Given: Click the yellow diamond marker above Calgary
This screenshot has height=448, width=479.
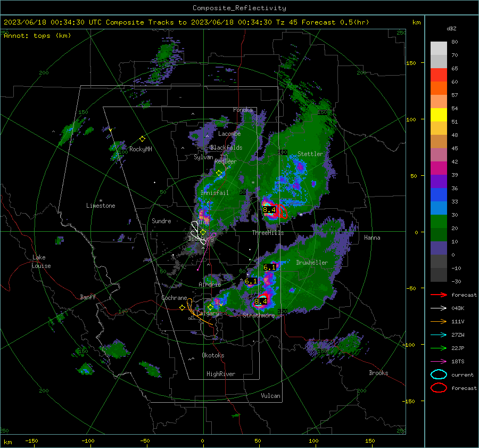Looking at the screenshot, I should [x=210, y=307].
